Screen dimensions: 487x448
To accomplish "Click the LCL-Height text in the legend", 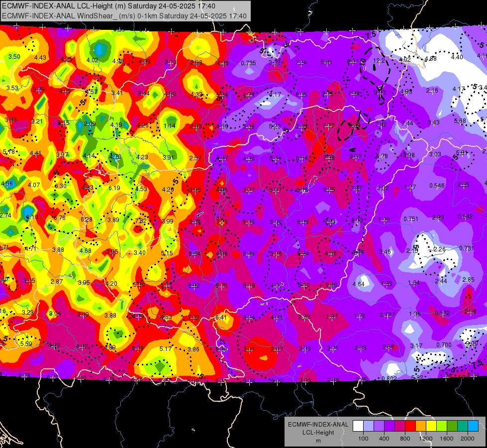I will 318,433.
